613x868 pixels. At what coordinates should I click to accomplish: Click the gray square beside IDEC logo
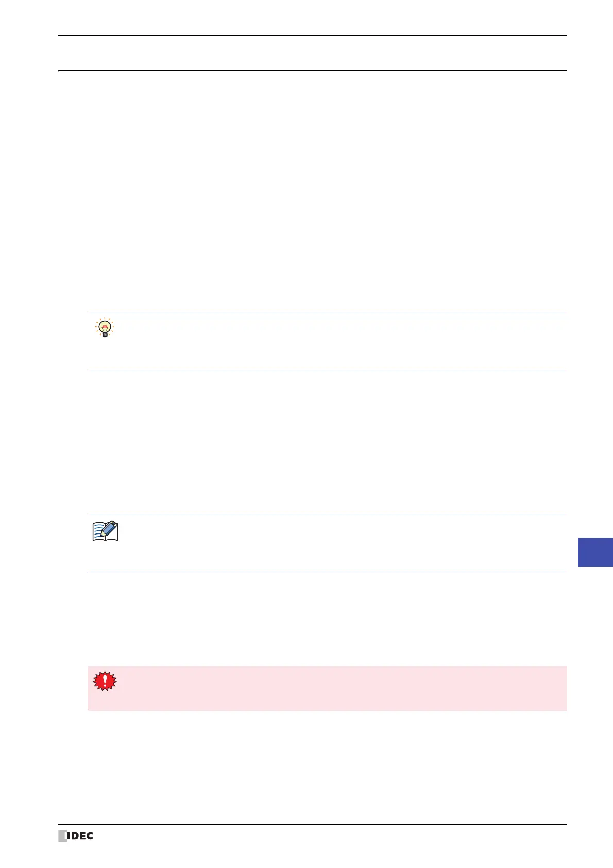62,836
